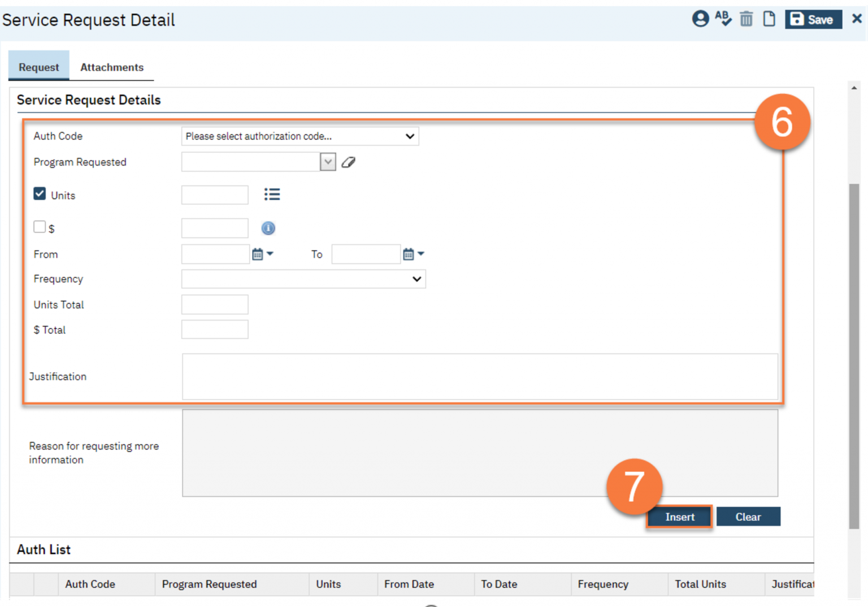The image size is (868, 607).
Task: Click the Clear button
Action: pos(748,517)
